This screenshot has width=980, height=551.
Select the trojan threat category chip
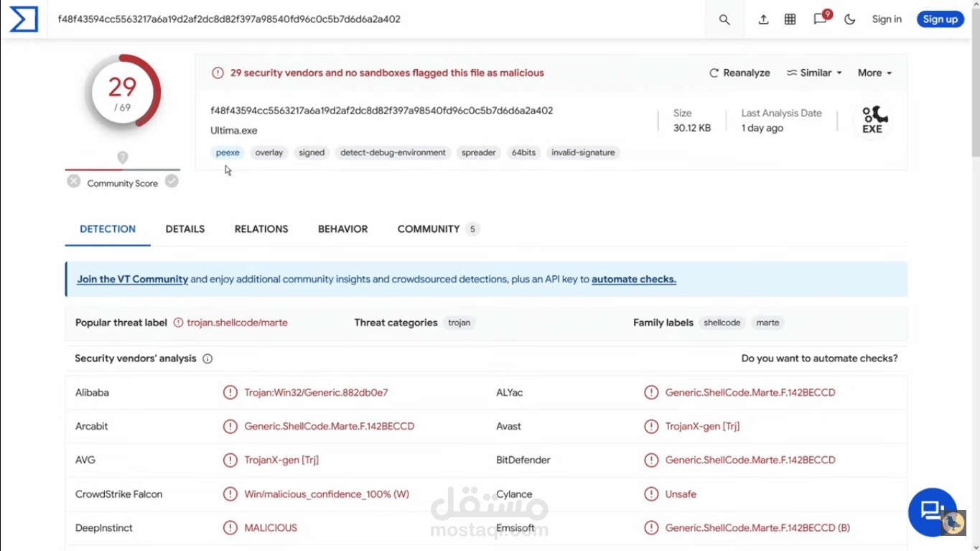[459, 323]
